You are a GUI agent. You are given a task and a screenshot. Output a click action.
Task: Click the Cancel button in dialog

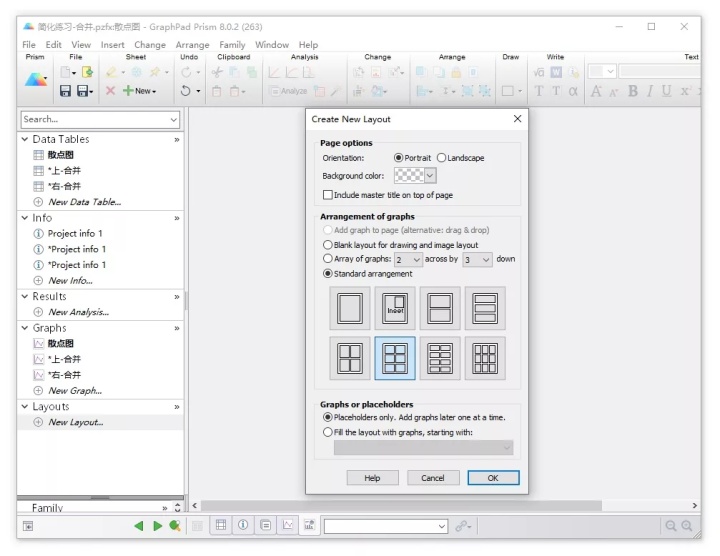(433, 478)
